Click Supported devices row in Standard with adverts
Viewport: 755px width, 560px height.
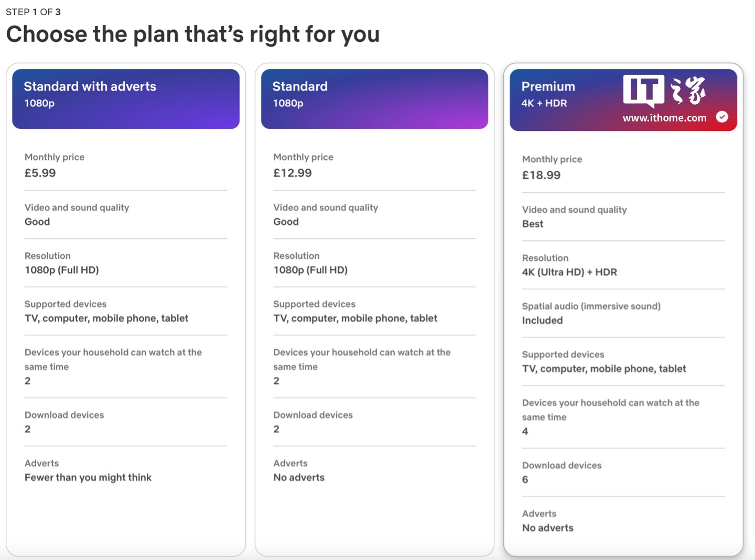tap(106, 311)
